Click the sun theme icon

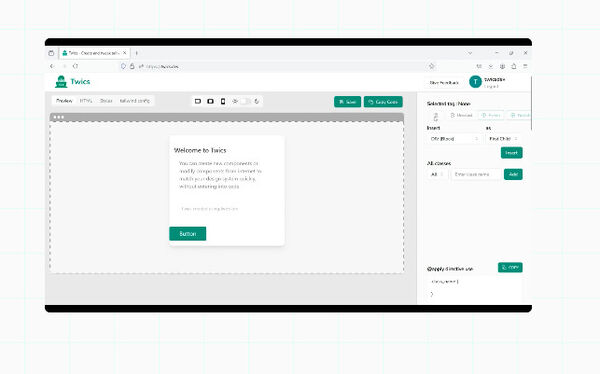pos(235,101)
